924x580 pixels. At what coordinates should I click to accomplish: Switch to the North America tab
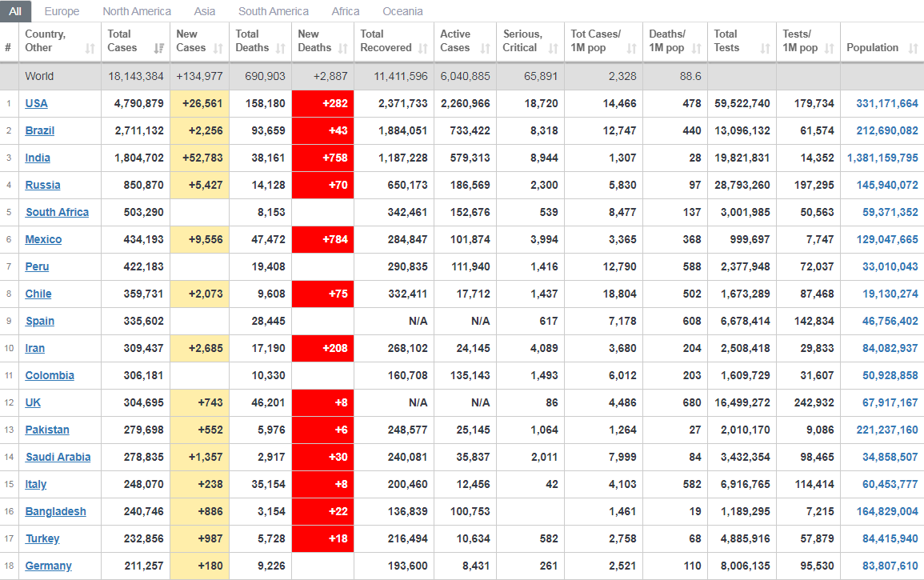pos(137,11)
